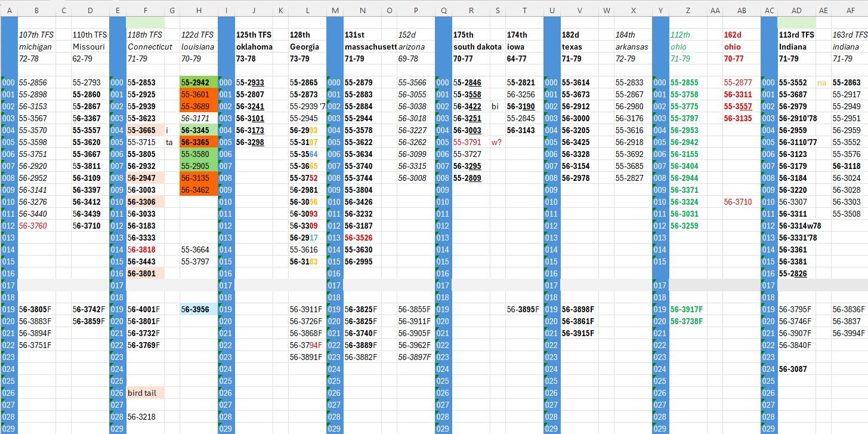The width and height of the screenshot is (868, 434).
Task: Select column header Z
Action: (688, 11)
